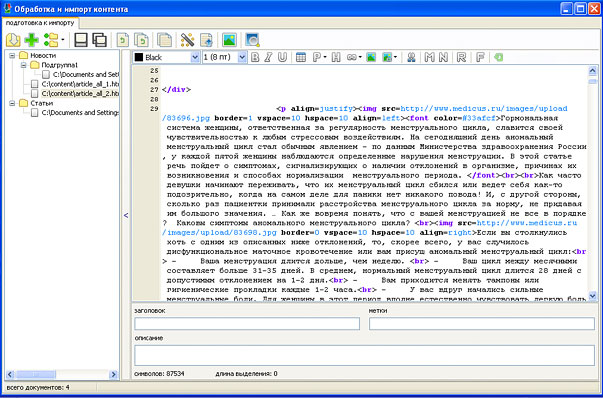The width and height of the screenshot is (603, 398).
Task: Click the copy documents pages icon
Action: [164, 40]
